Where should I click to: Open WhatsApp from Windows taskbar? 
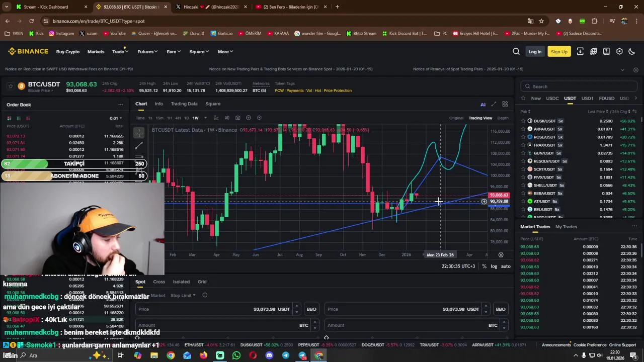tap(236, 355)
